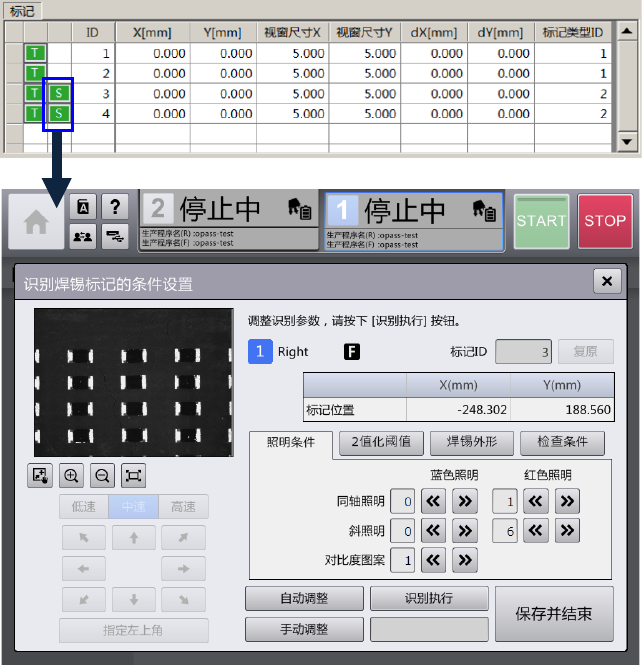Switch to 焊锡外形 tab
Screen dimensions: 642x665
(472, 442)
